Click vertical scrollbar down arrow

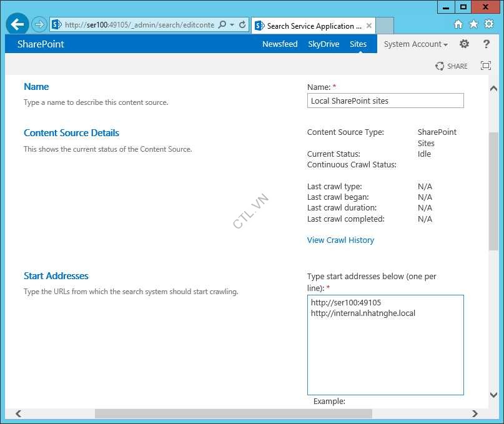coord(493,395)
